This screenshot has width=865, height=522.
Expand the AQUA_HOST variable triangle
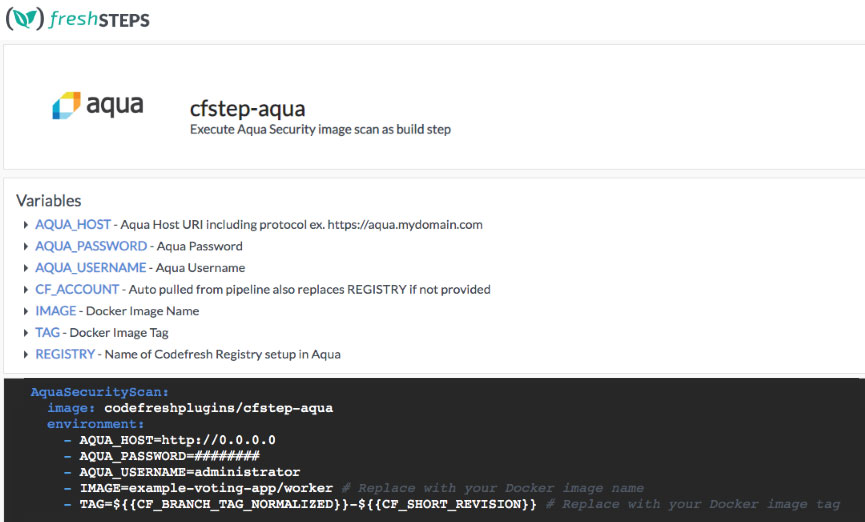click(x=26, y=225)
